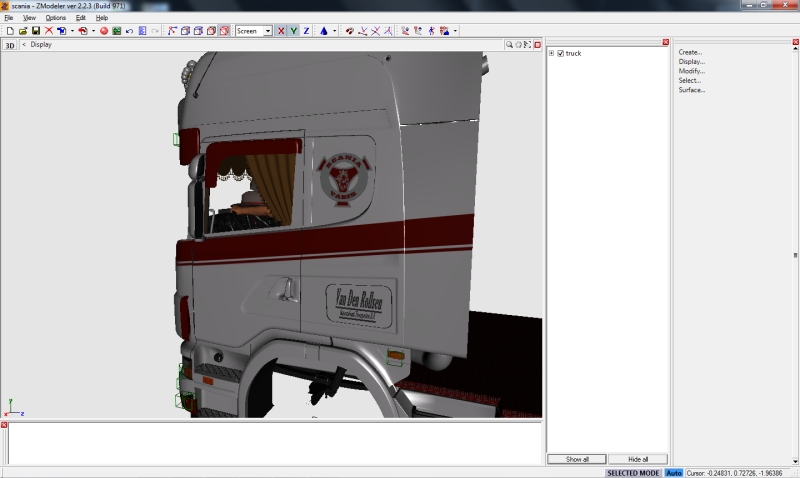Viewport: 800px width, 478px height.
Task: Expand the truck tree node
Action: click(551, 53)
